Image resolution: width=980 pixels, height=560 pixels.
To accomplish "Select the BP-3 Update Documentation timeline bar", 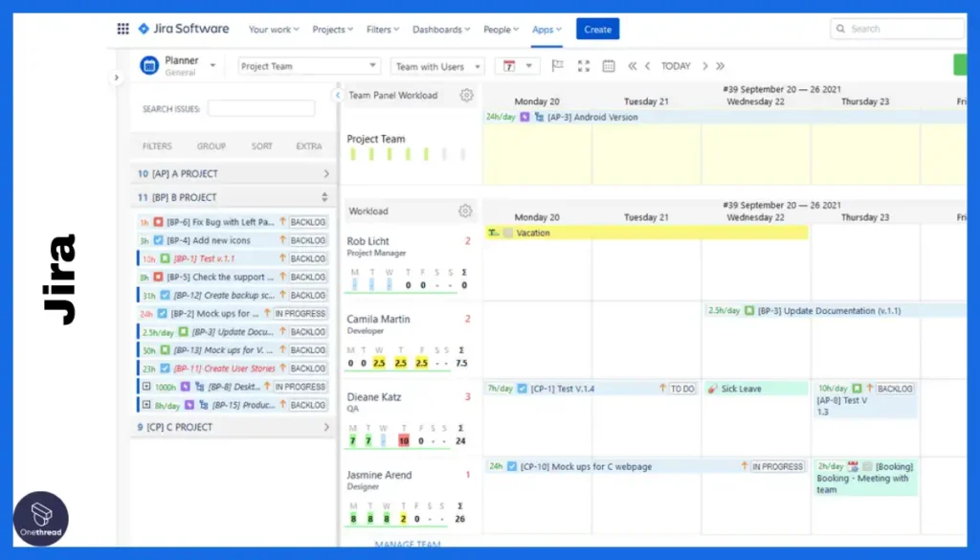I will coord(835,310).
